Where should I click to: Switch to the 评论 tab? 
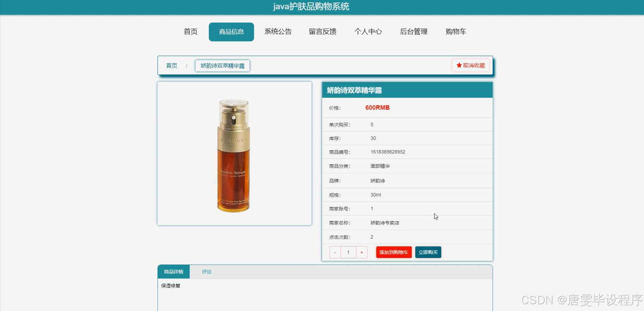point(206,272)
